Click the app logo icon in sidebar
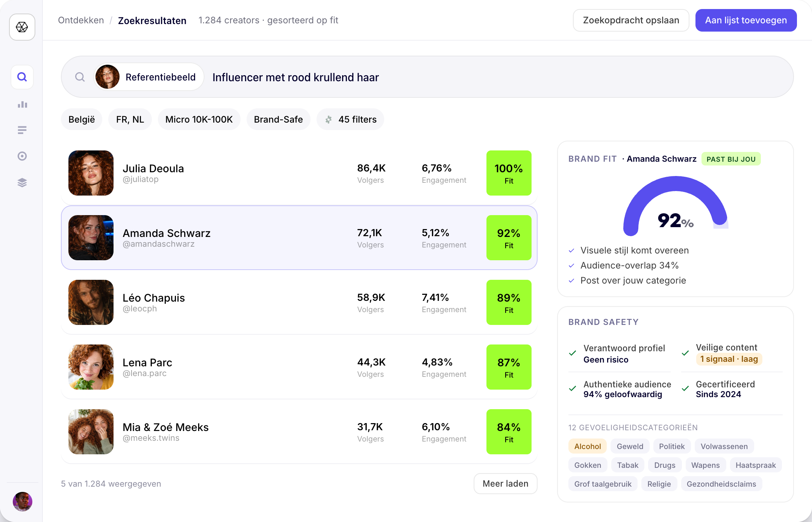 (x=22, y=27)
